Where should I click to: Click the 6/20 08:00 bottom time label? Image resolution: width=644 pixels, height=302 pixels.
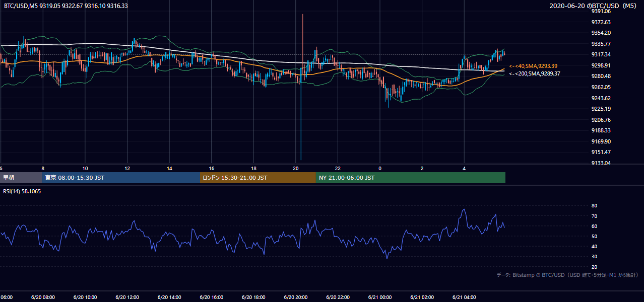pos(43,297)
